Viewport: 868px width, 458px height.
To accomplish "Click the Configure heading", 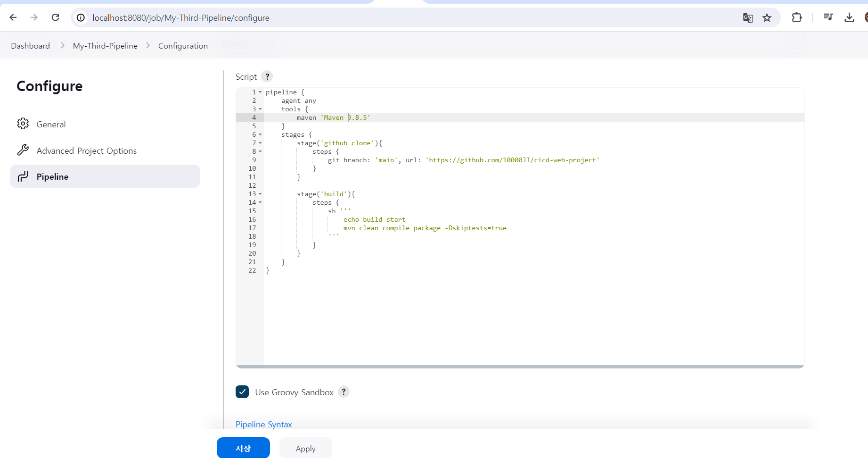I will [x=49, y=86].
